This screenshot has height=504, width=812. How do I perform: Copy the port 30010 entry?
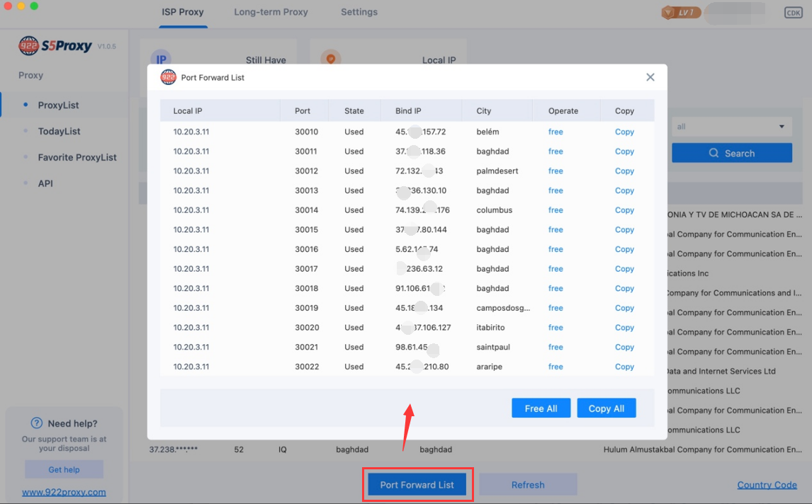(624, 132)
